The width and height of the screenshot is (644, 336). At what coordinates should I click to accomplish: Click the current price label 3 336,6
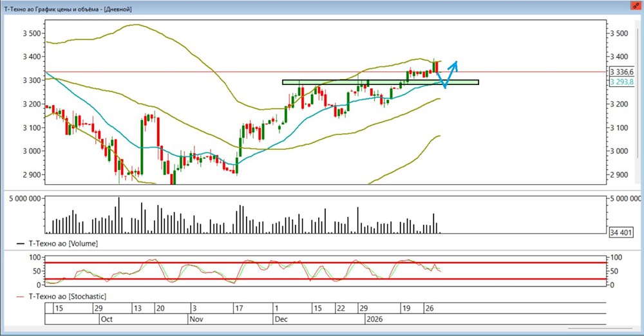(x=621, y=72)
